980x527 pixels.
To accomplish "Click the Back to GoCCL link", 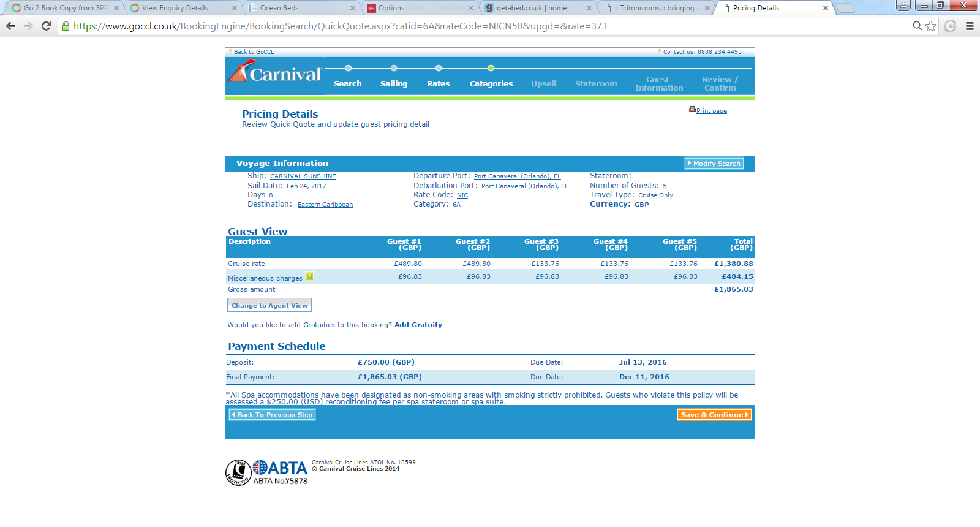I will pos(254,52).
